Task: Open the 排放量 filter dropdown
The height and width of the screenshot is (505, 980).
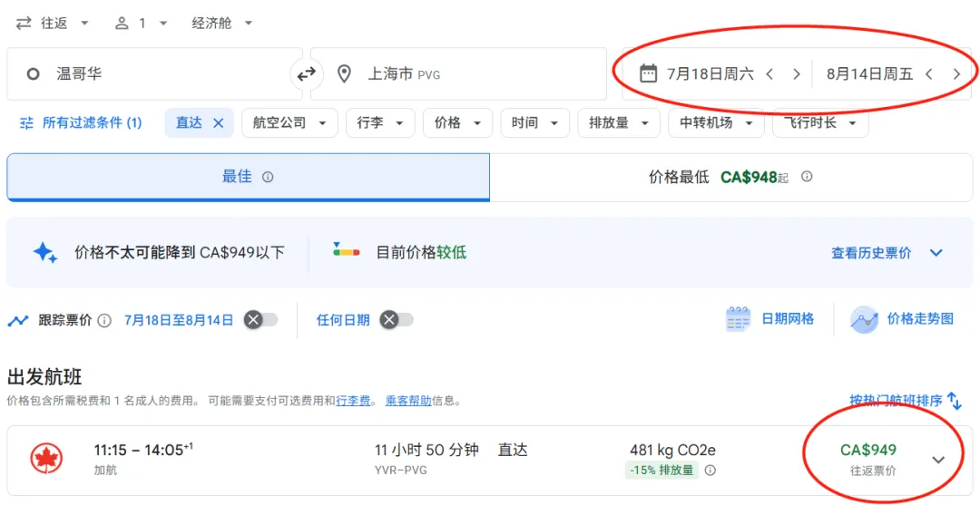Action: click(619, 123)
